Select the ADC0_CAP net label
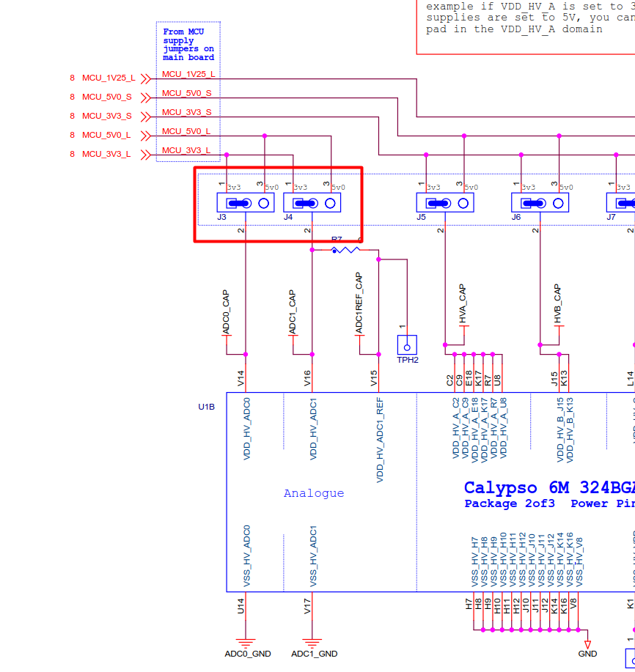Image resolution: width=635 pixels, height=672 pixels. 226,312
